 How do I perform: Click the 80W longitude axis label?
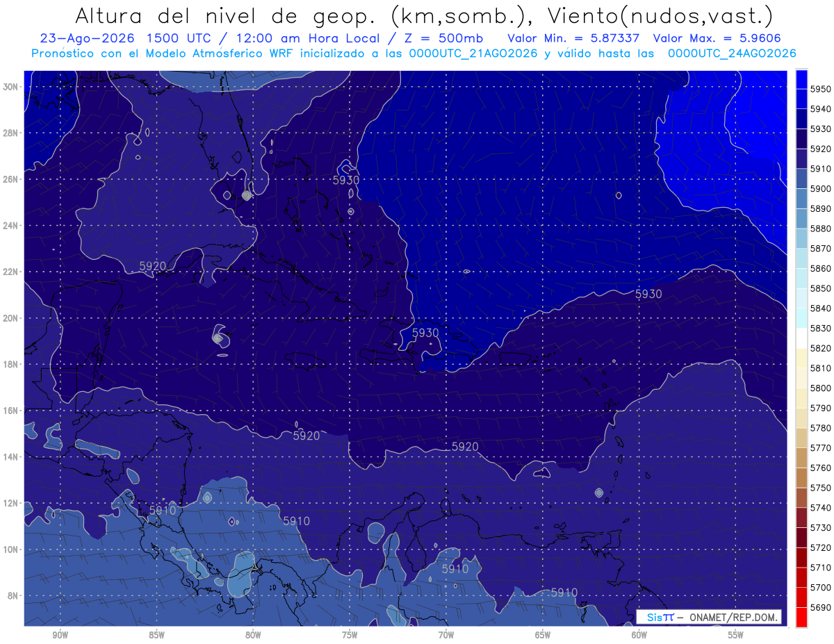coord(253,636)
